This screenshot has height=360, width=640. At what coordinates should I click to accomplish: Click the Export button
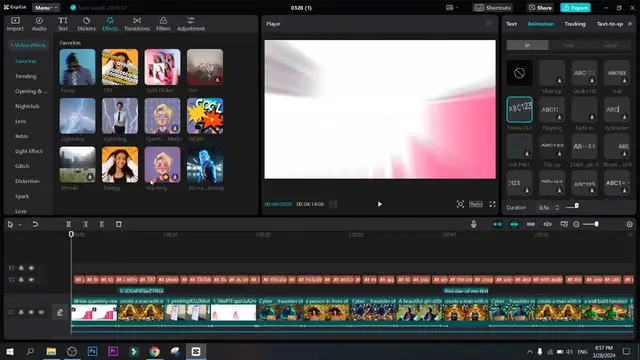click(x=575, y=8)
